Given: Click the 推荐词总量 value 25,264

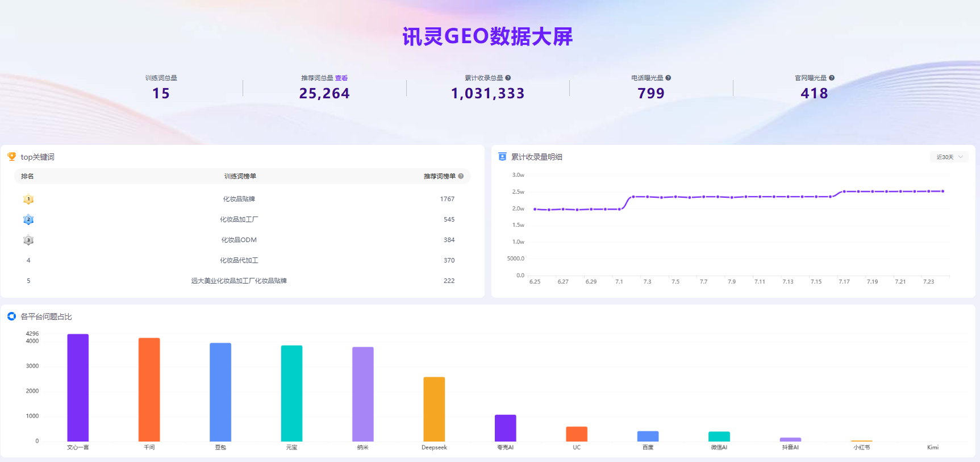Looking at the screenshot, I should point(324,93).
